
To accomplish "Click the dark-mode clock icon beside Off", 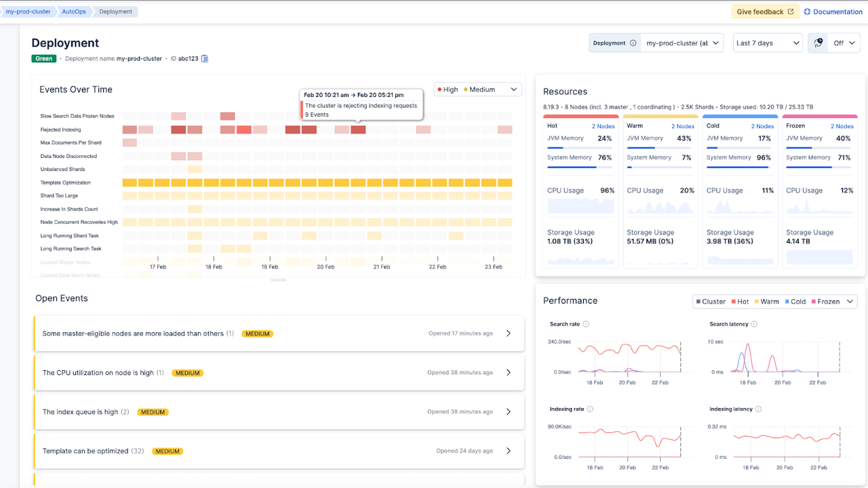I will [x=818, y=42].
